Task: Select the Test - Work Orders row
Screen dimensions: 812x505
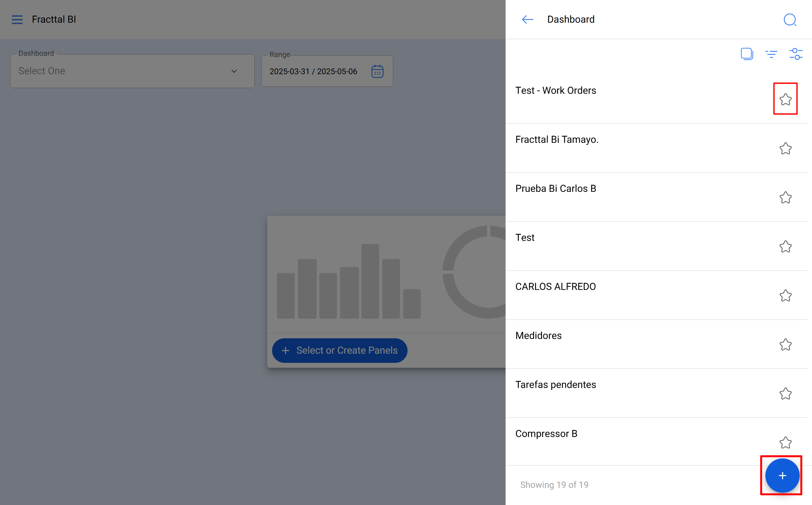Action: tap(656, 99)
